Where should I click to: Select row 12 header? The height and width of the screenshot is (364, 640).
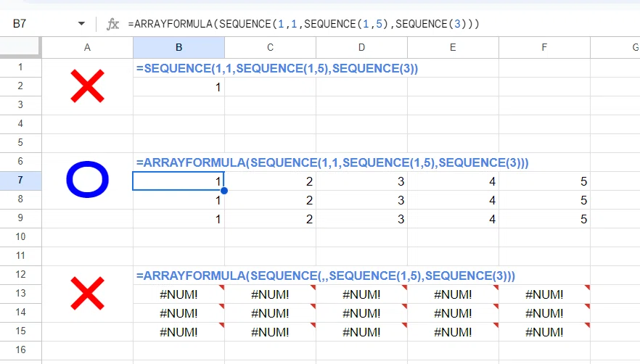coord(20,274)
